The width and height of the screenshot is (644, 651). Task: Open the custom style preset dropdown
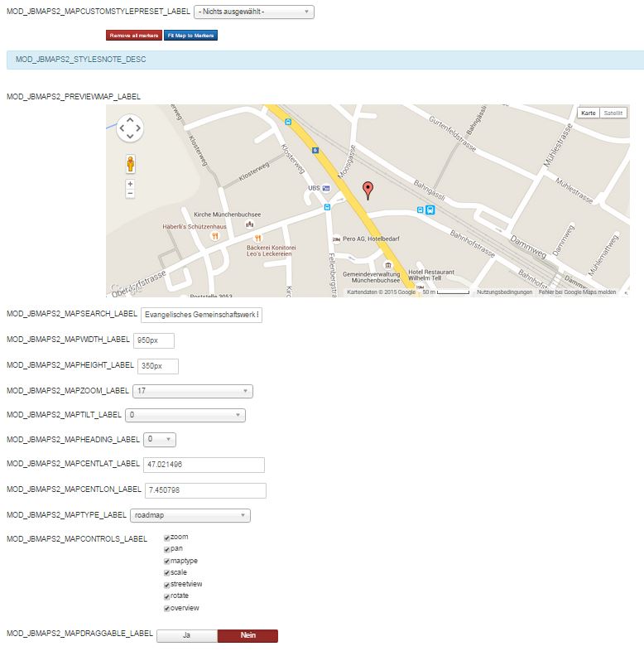(x=254, y=12)
